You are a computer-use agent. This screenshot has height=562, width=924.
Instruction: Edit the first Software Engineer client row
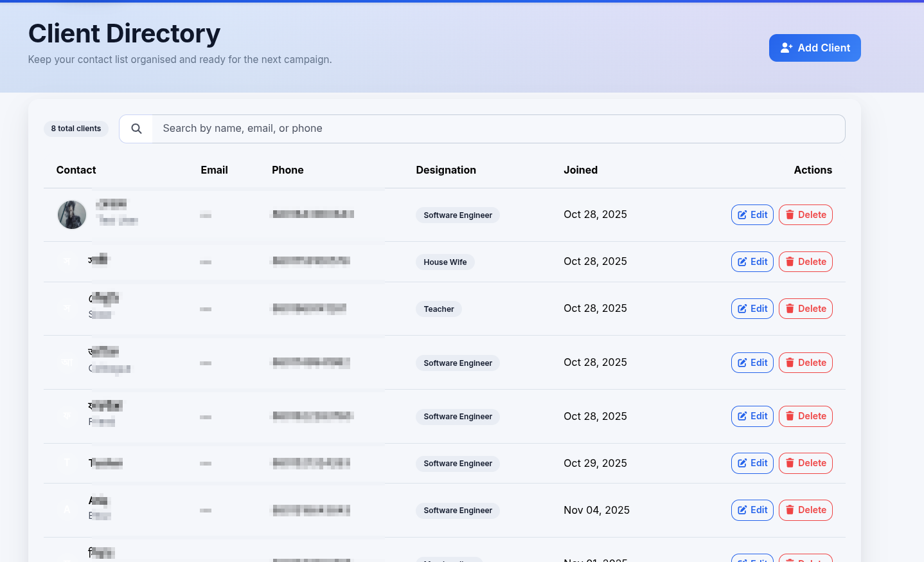(752, 215)
